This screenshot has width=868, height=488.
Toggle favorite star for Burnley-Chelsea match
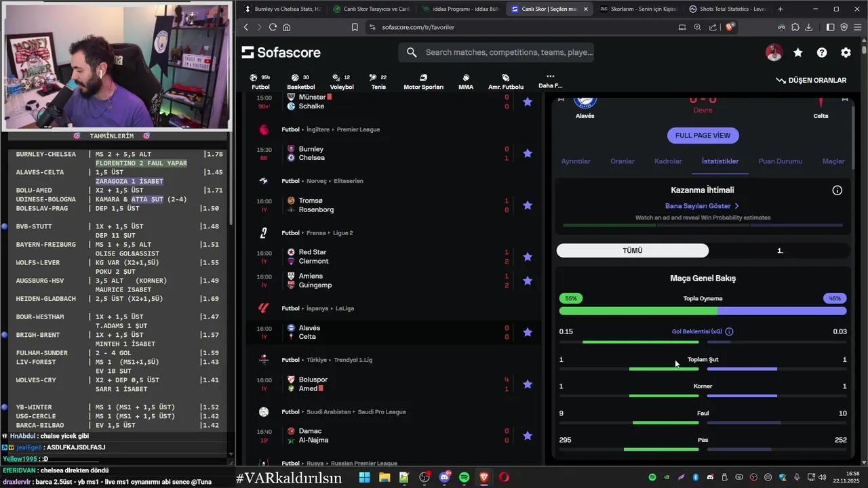click(x=528, y=153)
